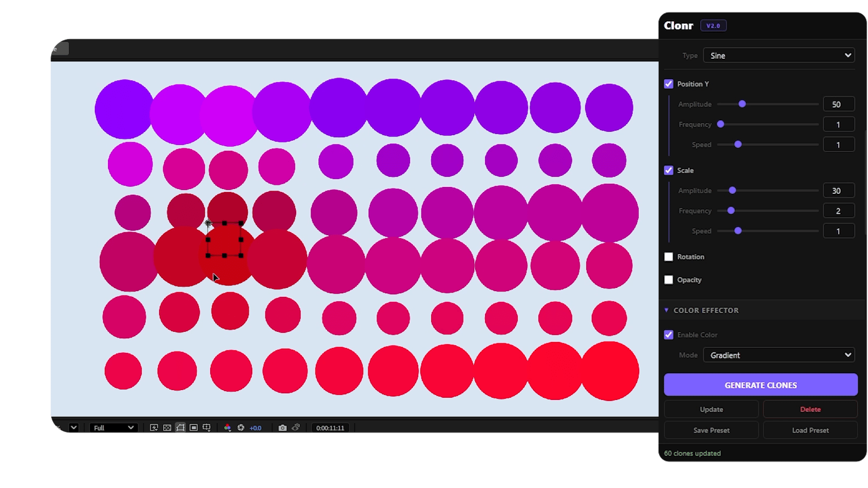
Task: Open the Full resolution dropdown
Action: pyautogui.click(x=113, y=427)
